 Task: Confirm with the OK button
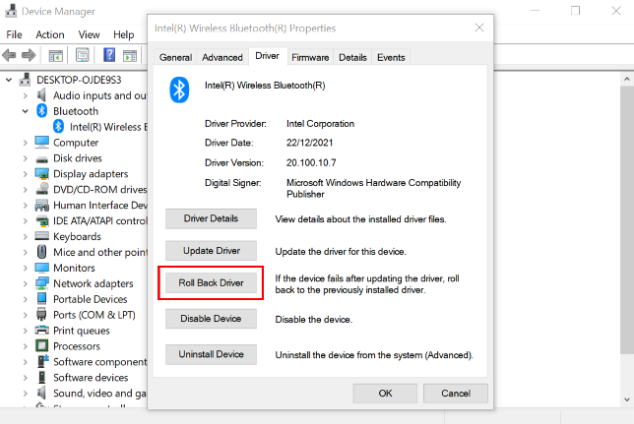385,393
